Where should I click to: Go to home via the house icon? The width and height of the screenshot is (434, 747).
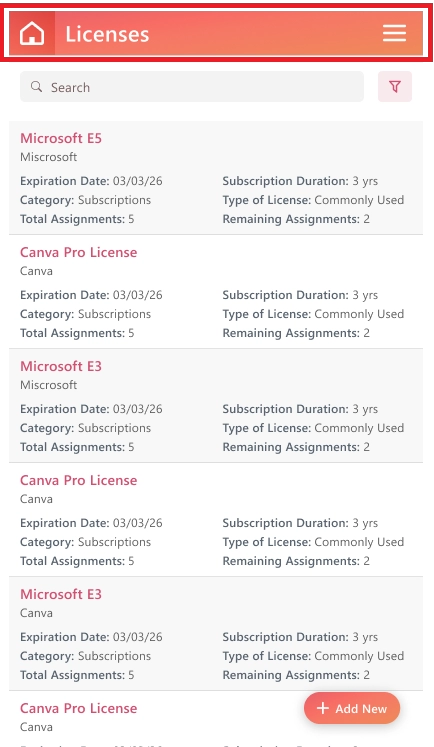tap(32, 33)
